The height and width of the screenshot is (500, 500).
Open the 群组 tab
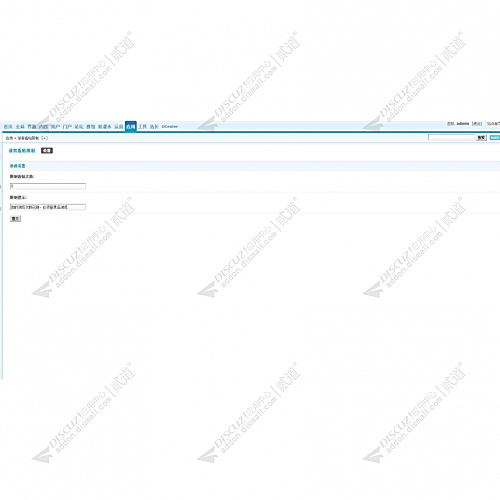(91, 127)
